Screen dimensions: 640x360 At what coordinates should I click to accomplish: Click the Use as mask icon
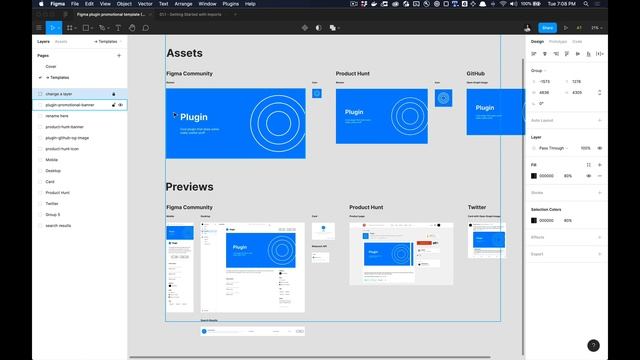tap(318, 28)
